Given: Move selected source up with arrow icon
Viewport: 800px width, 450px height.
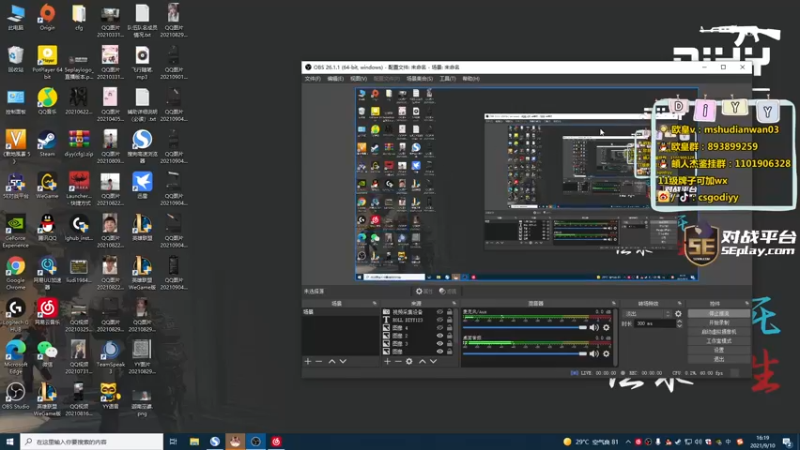Looking at the screenshot, I should tap(422, 361).
